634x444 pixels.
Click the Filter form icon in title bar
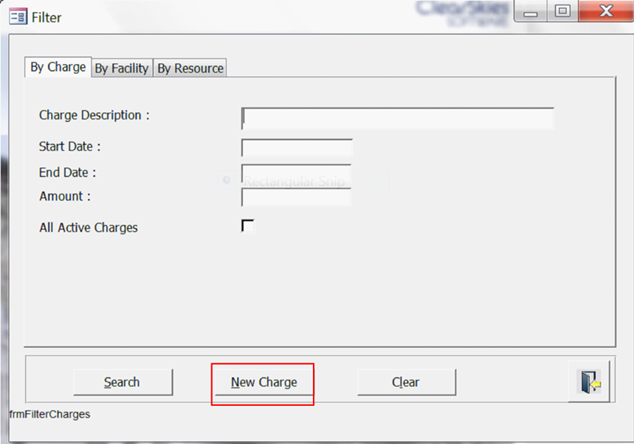17,17
